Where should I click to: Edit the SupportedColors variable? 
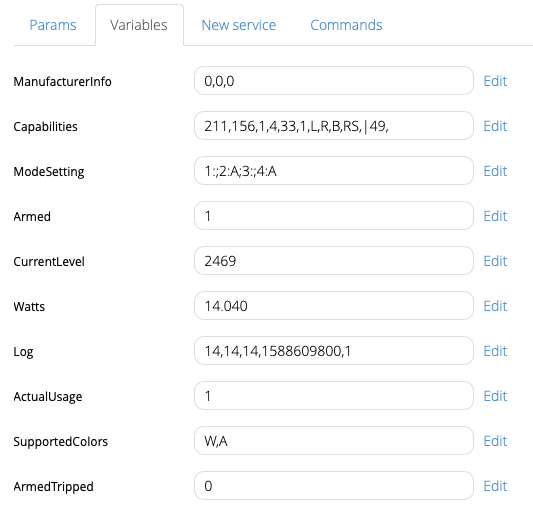pos(495,441)
